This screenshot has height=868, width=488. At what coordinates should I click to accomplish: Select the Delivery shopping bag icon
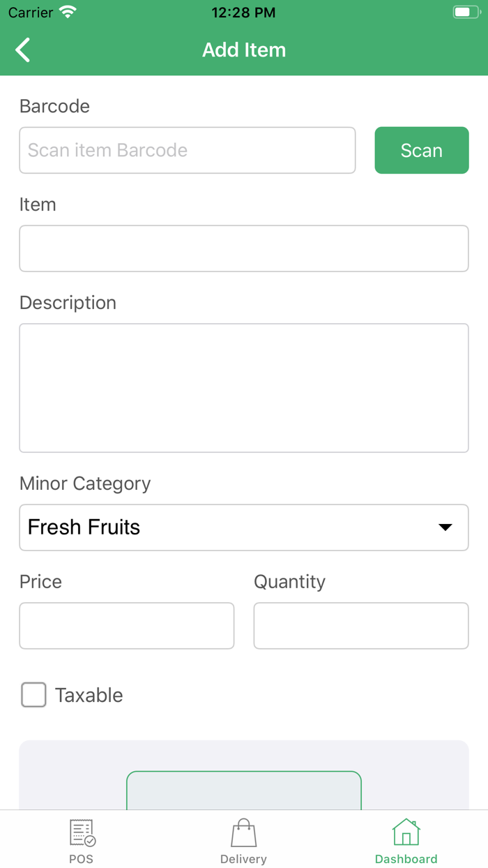pos(243,832)
